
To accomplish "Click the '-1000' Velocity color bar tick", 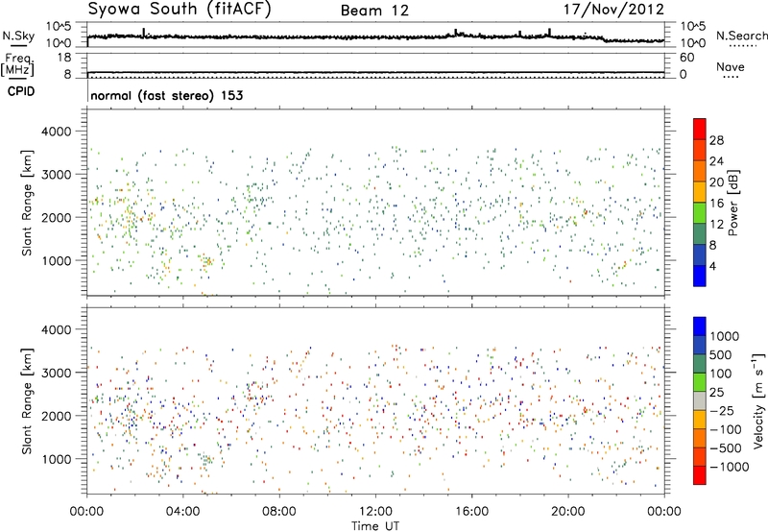I will (x=730, y=467).
